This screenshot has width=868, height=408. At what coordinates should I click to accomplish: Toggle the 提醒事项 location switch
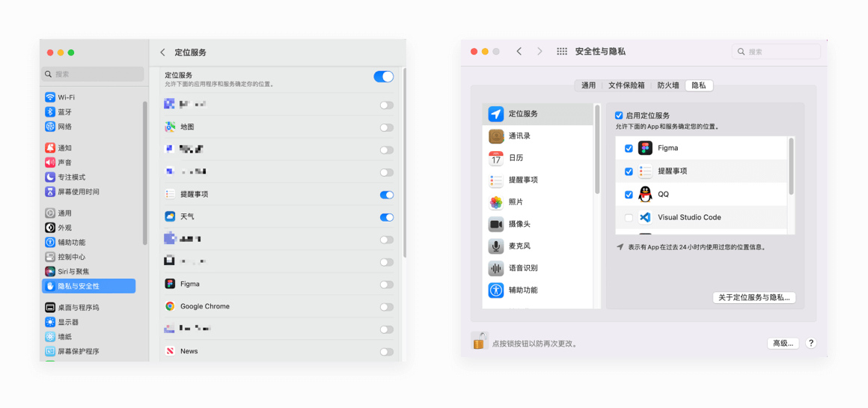click(386, 195)
